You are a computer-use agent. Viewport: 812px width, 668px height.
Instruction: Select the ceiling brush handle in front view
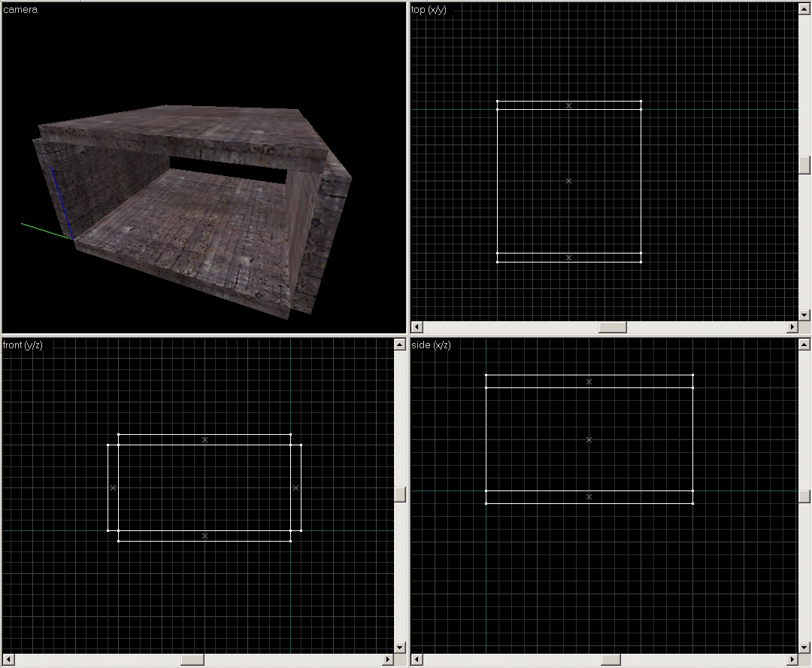[x=205, y=439]
